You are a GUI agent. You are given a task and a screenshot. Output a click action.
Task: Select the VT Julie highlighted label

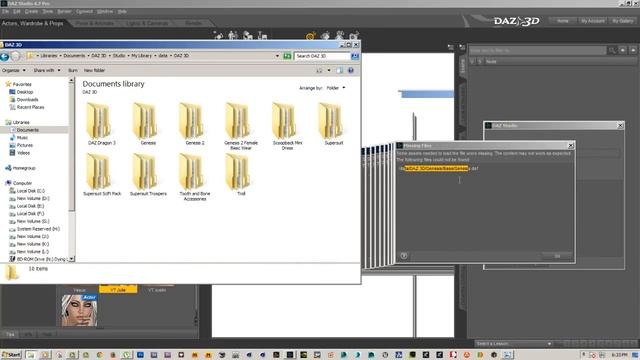[118, 289]
